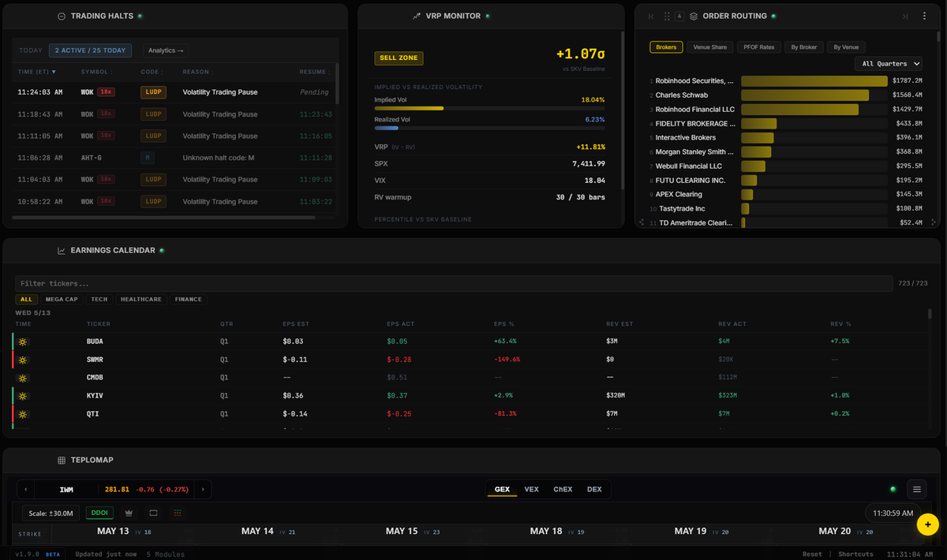This screenshot has height=560, width=947.
Task: Select the ChEX tab
Action: (x=563, y=490)
